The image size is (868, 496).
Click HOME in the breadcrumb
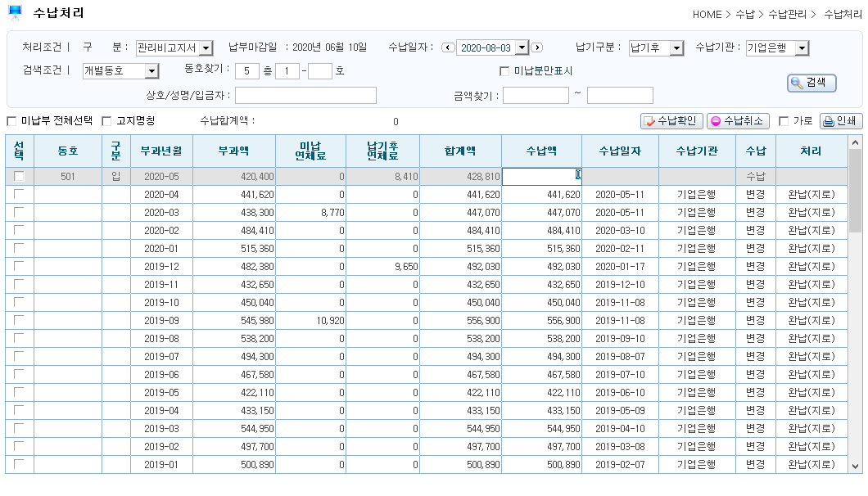click(707, 15)
